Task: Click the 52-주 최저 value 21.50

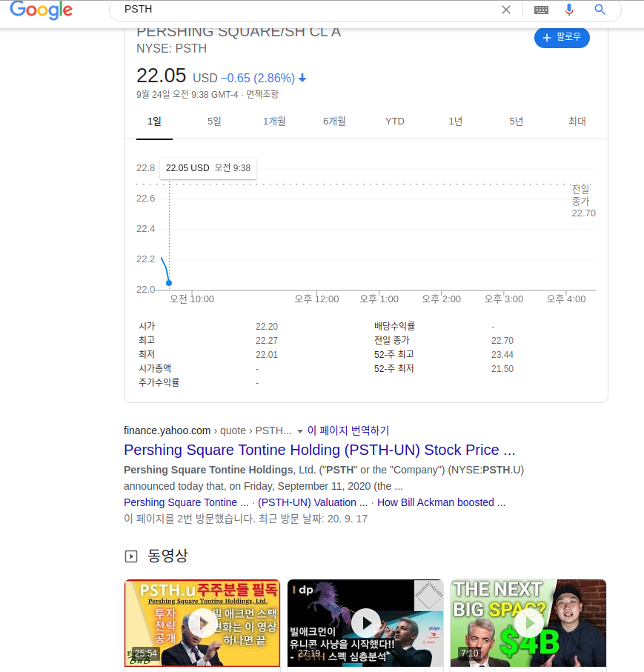Action: coord(502,369)
